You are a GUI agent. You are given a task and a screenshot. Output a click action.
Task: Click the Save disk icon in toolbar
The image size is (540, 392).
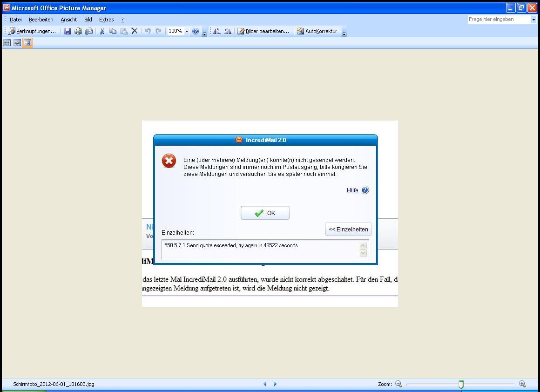click(x=67, y=31)
